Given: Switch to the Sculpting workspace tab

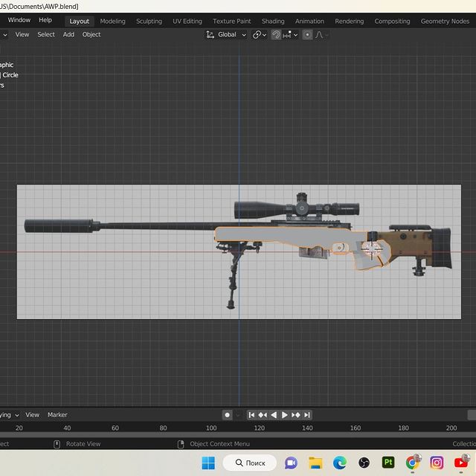Looking at the screenshot, I should click(149, 22).
